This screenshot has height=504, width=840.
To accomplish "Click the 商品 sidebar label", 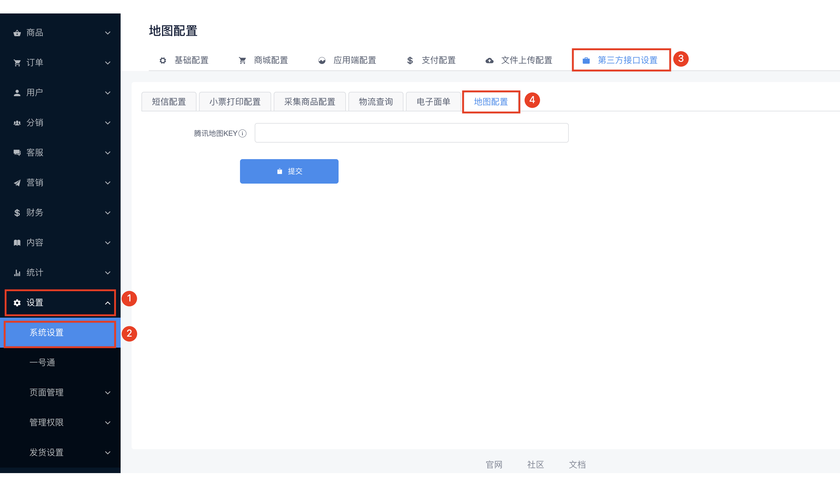I will coord(35,33).
